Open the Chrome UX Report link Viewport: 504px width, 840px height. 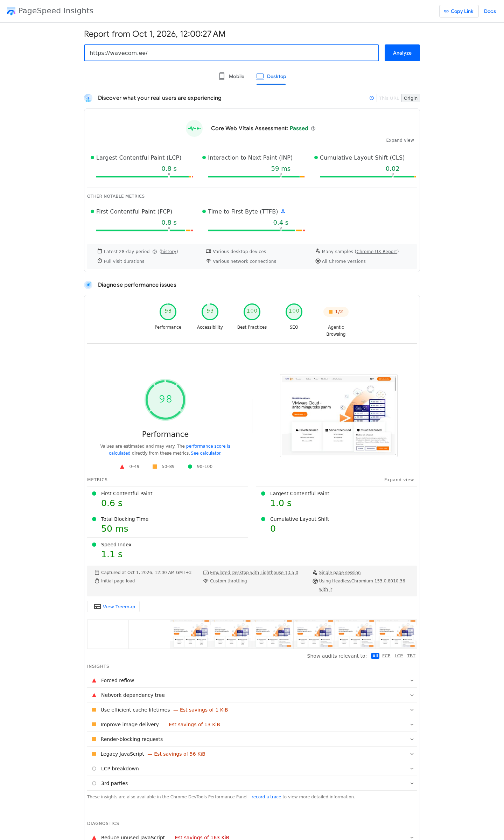[x=377, y=252]
